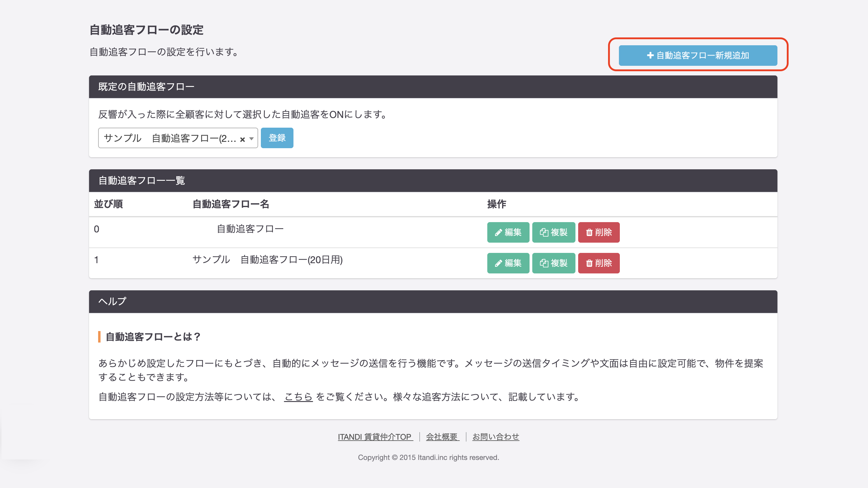Click the 自動追客フロー名 column header

pyautogui.click(x=231, y=204)
